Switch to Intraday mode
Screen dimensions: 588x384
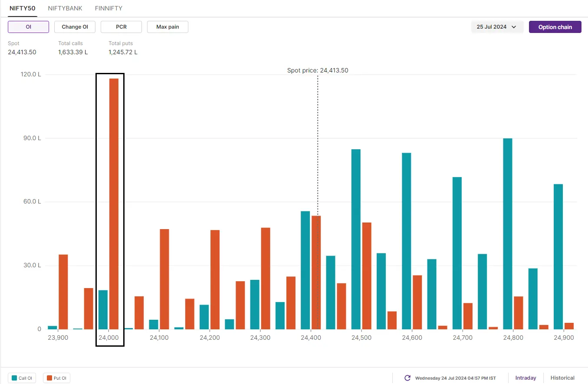(526, 378)
